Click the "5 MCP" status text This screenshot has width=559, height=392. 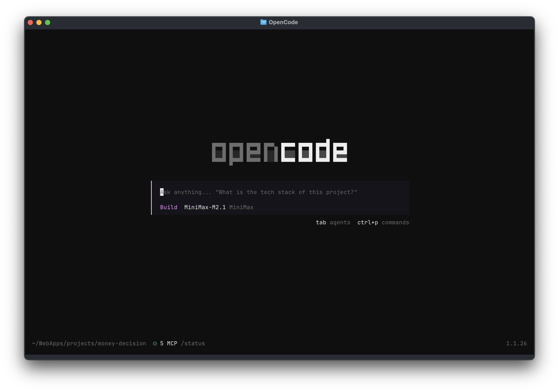coord(169,343)
